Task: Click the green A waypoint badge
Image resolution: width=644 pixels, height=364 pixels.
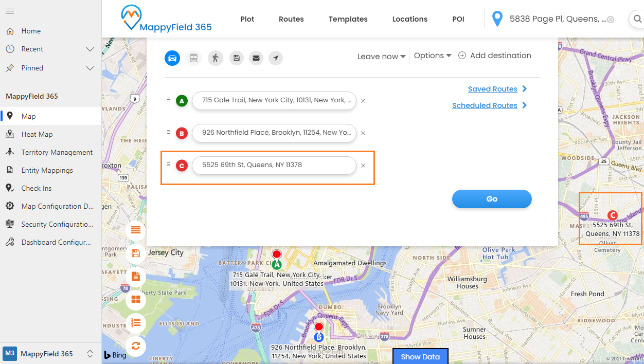Action: pyautogui.click(x=182, y=101)
